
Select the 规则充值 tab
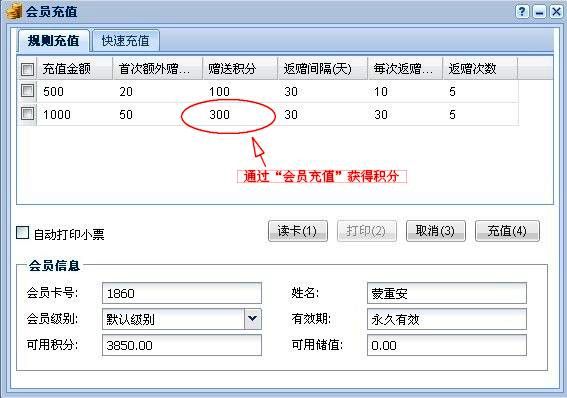[54, 40]
